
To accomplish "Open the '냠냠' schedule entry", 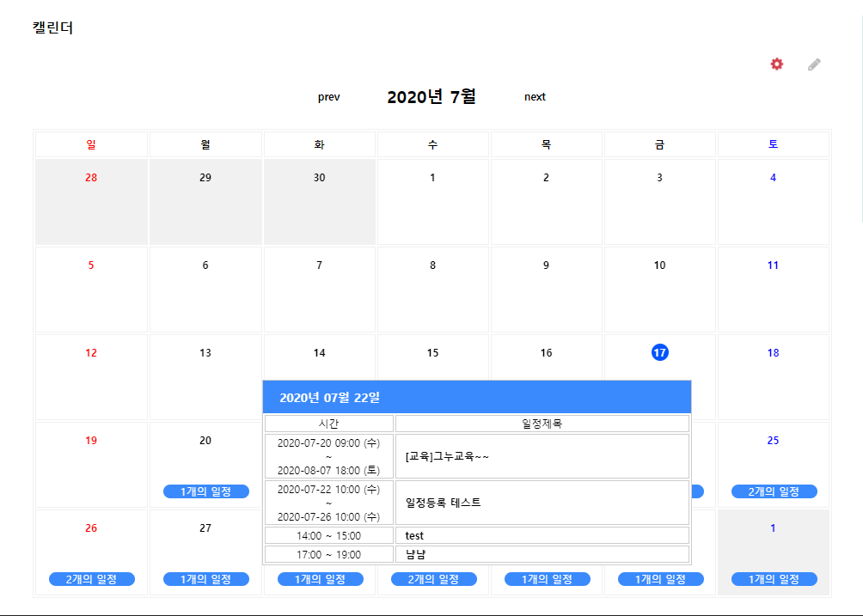I will tap(415, 554).
